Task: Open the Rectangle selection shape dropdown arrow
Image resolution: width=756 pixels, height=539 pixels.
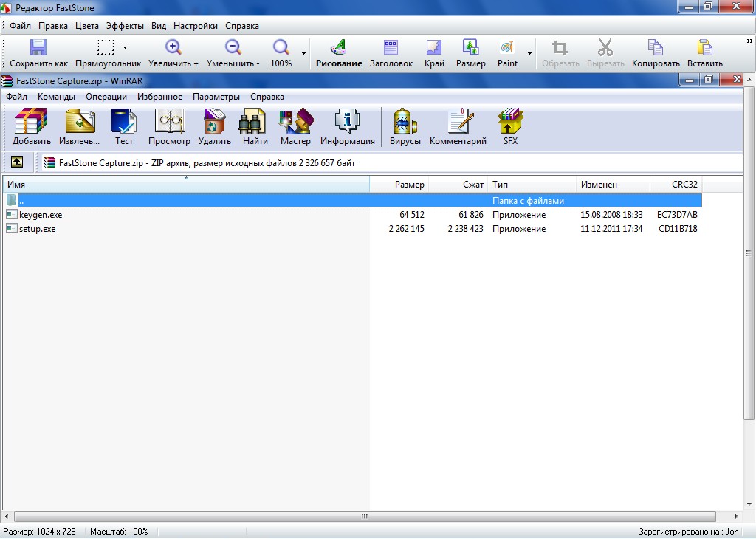Action: [126, 48]
